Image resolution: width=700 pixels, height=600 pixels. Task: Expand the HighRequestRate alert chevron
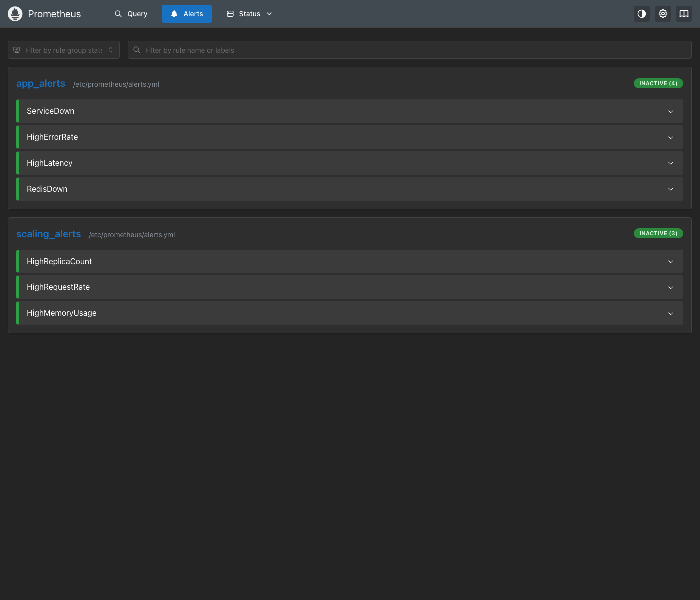[671, 287]
